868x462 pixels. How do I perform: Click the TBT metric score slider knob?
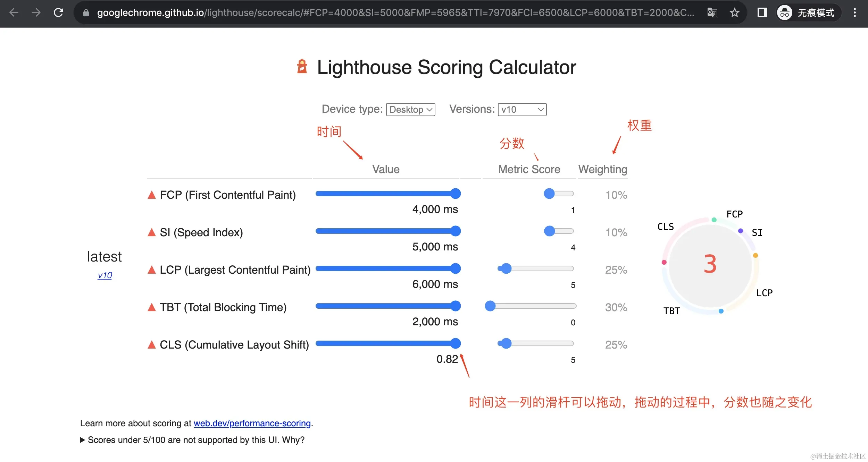(x=490, y=306)
